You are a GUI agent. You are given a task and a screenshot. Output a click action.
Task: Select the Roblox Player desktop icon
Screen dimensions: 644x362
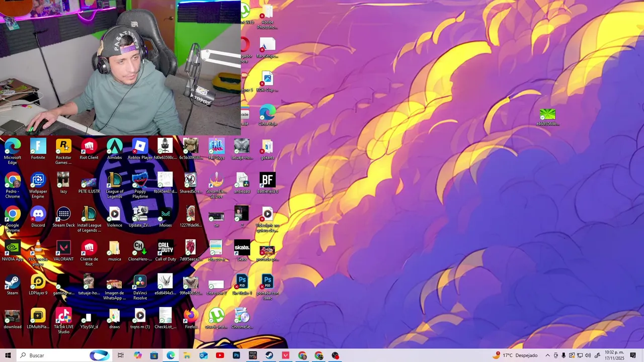tap(140, 149)
